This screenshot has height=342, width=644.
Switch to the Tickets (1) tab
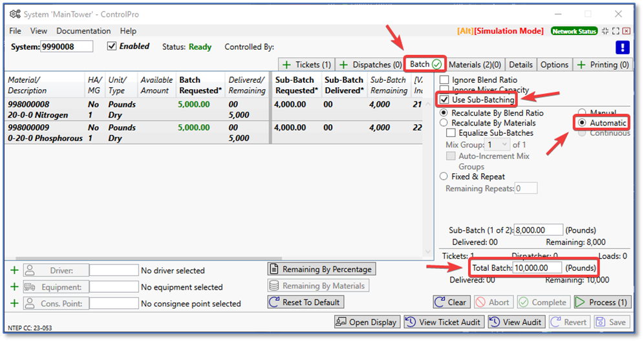[307, 65]
